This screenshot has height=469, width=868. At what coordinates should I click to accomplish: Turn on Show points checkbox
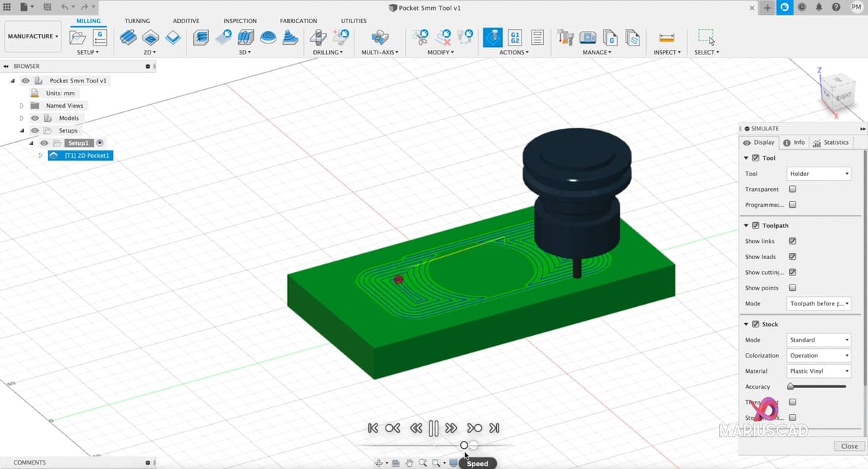[792, 288]
